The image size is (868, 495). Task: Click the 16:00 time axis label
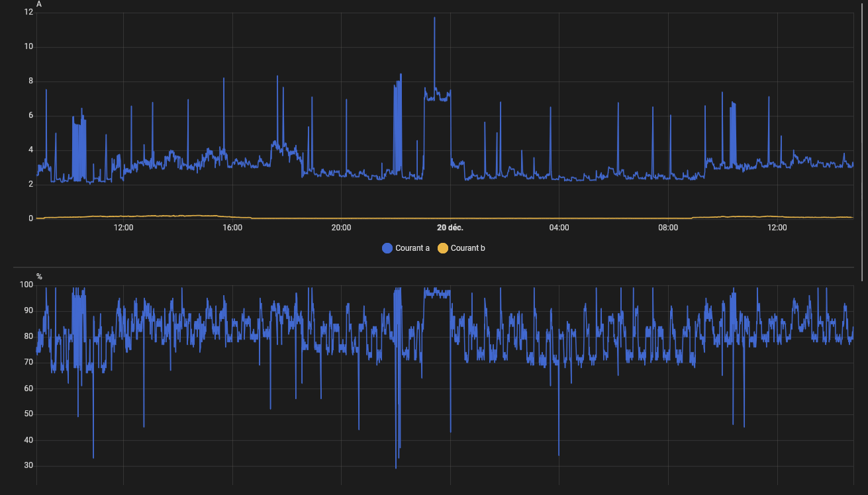(x=232, y=228)
